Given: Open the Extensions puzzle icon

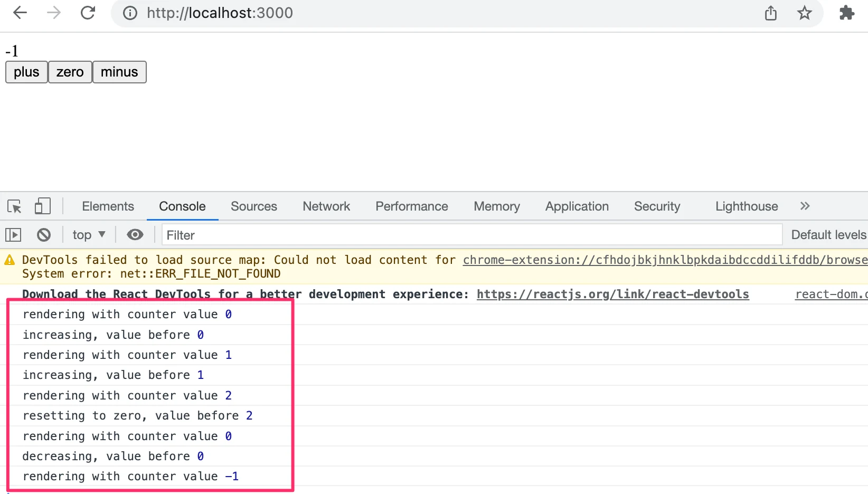Looking at the screenshot, I should coord(847,13).
